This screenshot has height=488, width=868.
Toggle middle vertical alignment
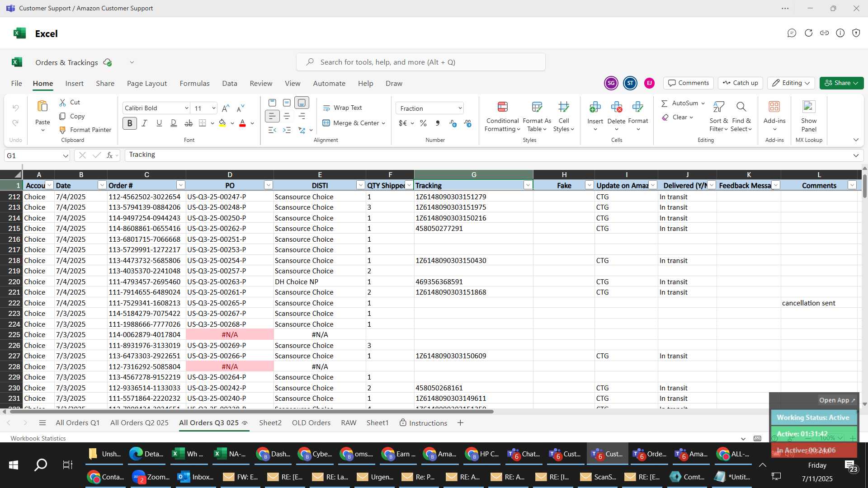(x=287, y=103)
